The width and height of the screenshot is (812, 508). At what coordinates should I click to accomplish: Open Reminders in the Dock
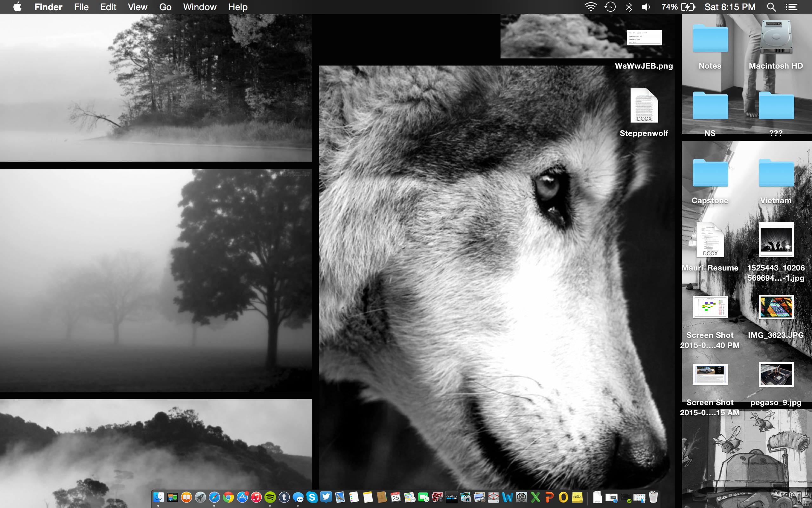click(x=354, y=497)
